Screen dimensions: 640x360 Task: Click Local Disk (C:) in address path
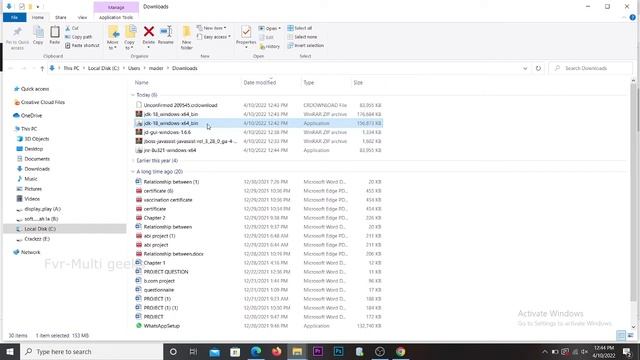coord(103,68)
